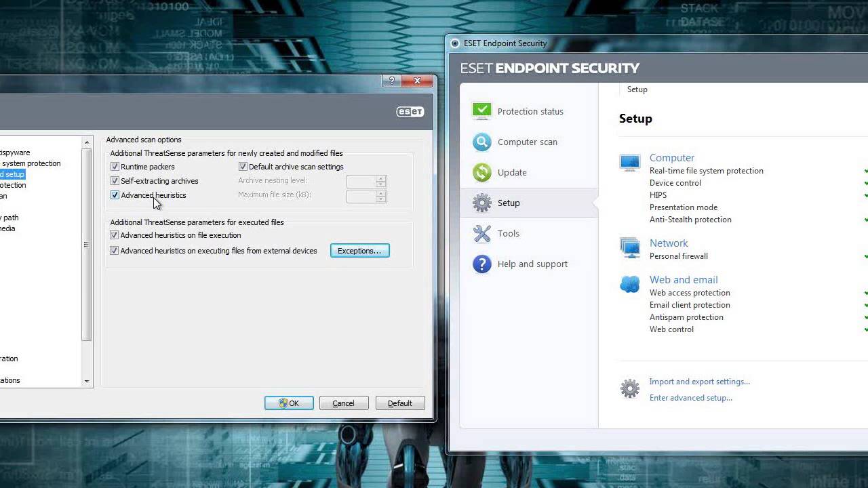Image resolution: width=868 pixels, height=488 pixels.
Task: Click the tree panel scrollbar down arrow
Action: [x=87, y=382]
